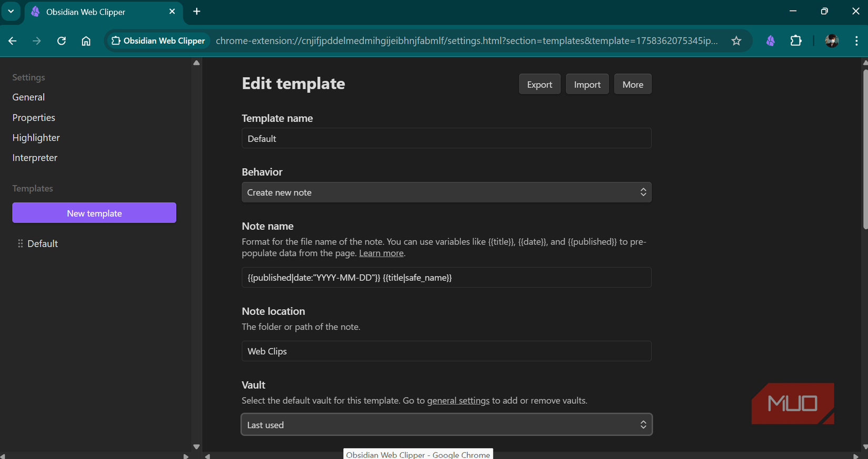
Task: Open the Chrome profile avatar
Action: (832, 41)
